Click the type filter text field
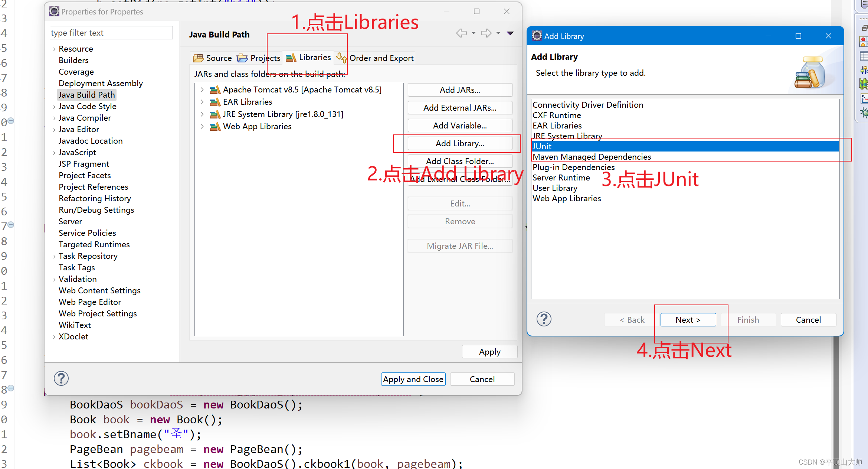The height and width of the screenshot is (469, 868). click(x=111, y=33)
